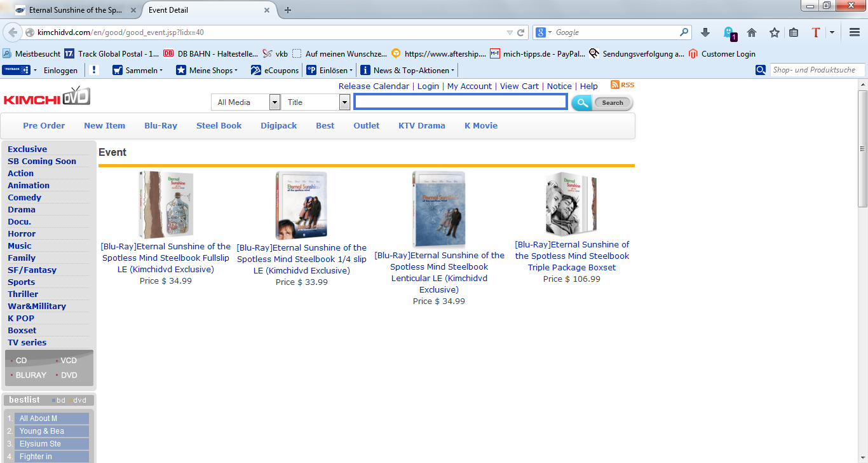Image resolution: width=868 pixels, height=463 pixels.
Task: Open the Customer Login bookmark
Action: [x=722, y=54]
